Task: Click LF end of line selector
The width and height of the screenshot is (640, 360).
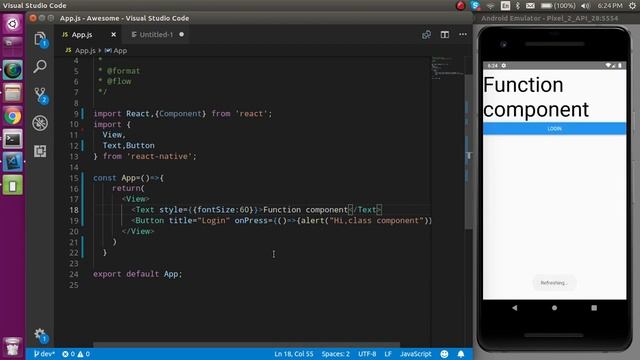Action: tap(388, 354)
